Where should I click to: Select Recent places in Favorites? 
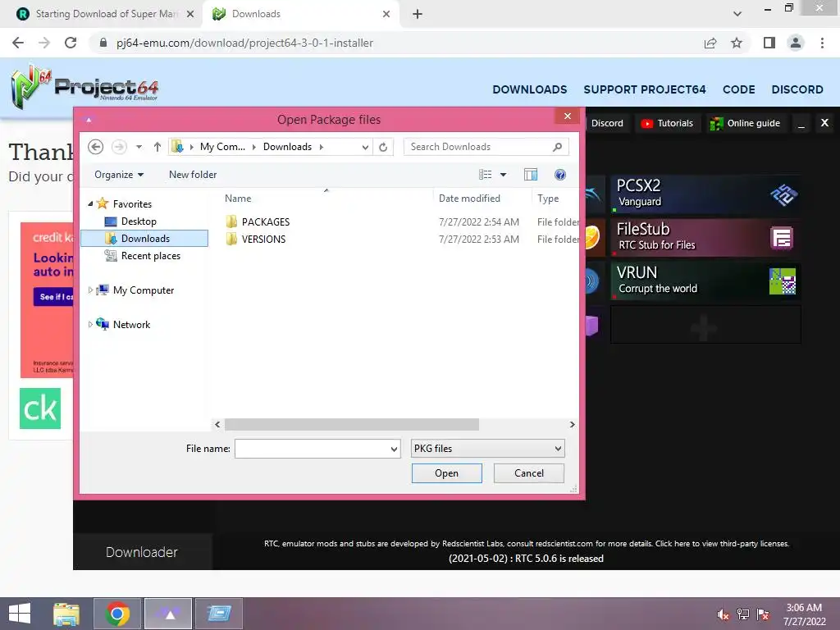[x=151, y=256]
